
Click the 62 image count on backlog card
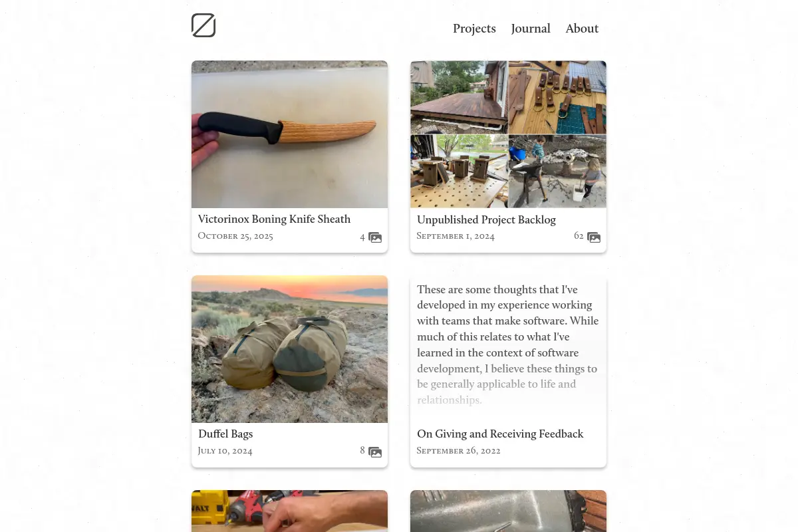tap(579, 236)
